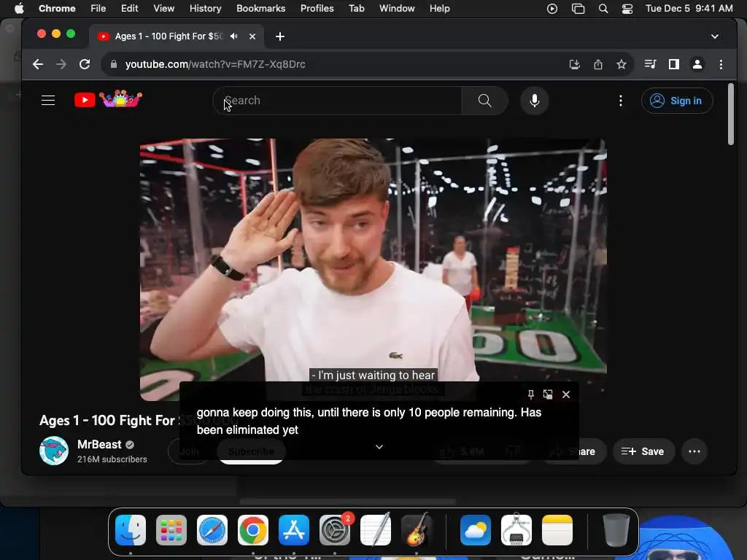View site information lock icon
747x560 pixels.
pyautogui.click(x=113, y=64)
